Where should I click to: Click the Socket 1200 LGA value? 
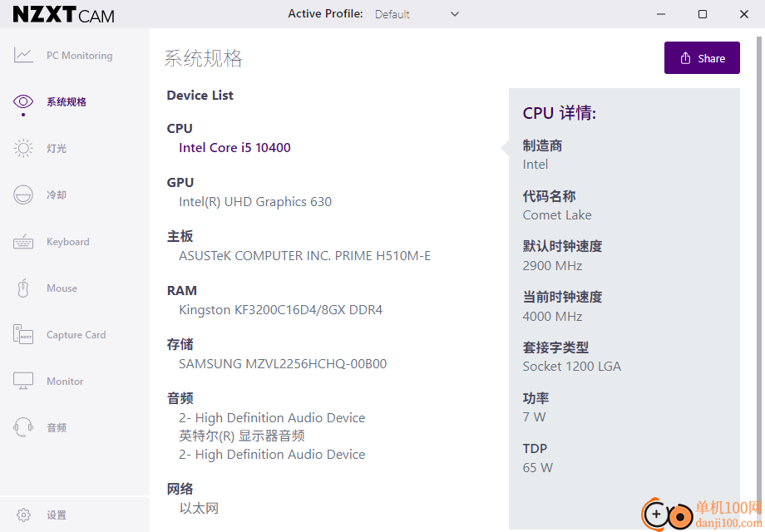coord(572,367)
